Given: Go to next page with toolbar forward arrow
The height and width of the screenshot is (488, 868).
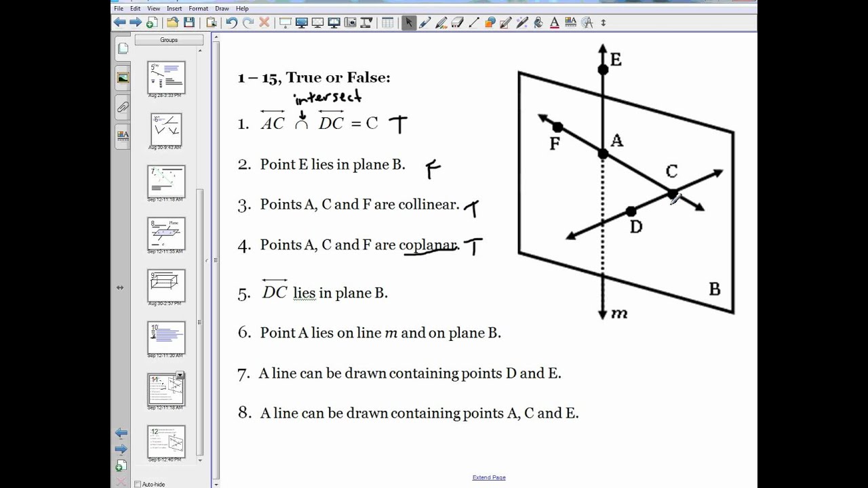Looking at the screenshot, I should (135, 22).
